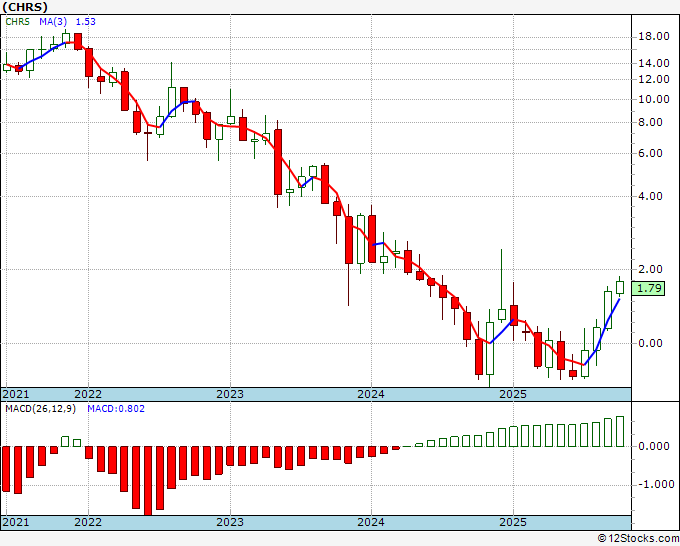Click 2022 on the price chart timeline
The width and height of the screenshot is (680, 546).
tap(88, 394)
